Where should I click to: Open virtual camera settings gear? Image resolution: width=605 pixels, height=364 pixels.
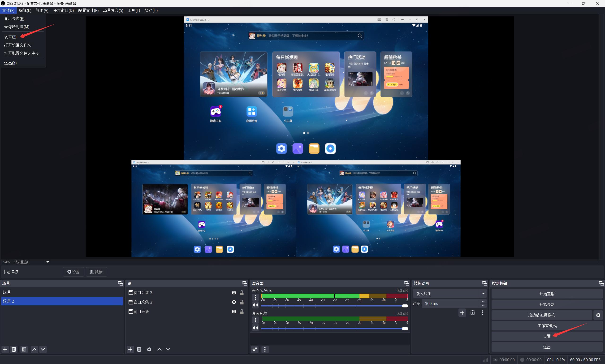(x=598, y=315)
